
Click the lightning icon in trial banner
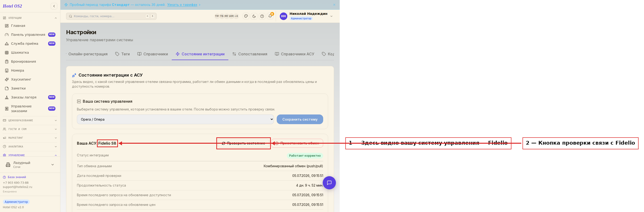66,5
